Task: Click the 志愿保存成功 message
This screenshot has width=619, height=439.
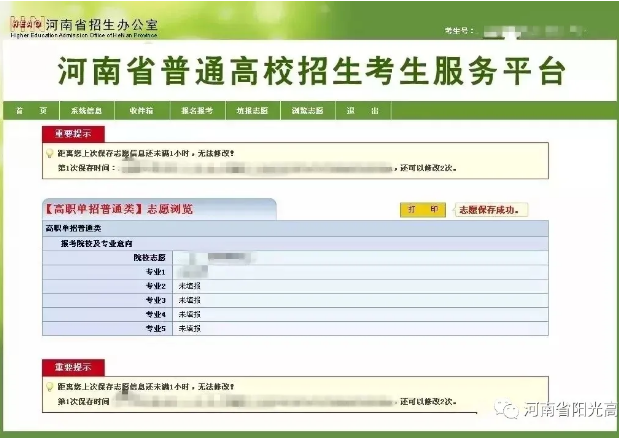Action: (491, 210)
